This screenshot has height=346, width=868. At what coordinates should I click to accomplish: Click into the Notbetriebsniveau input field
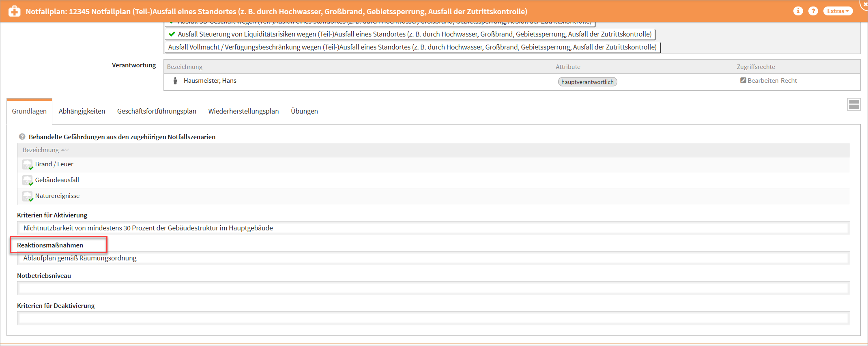click(433, 288)
